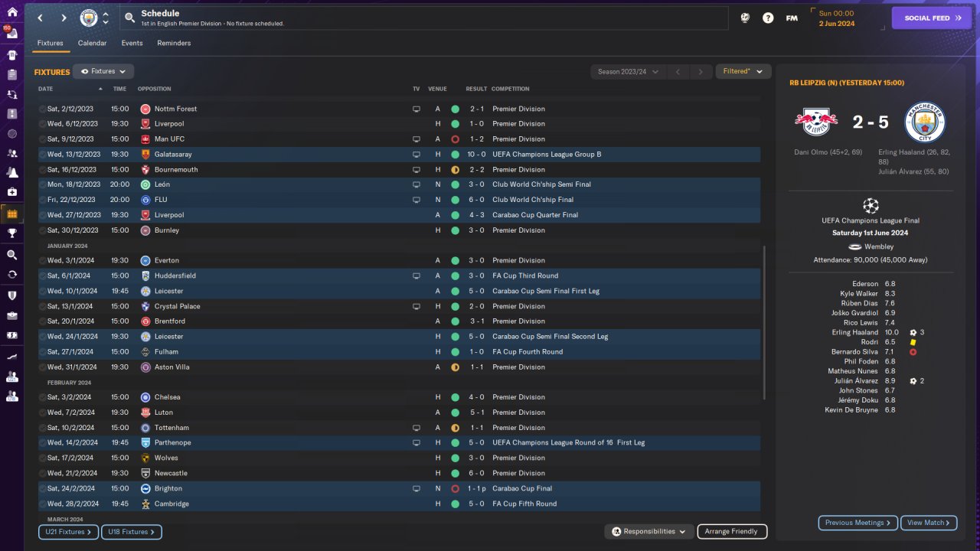Open the Staff people icon in sidebar
Image resolution: width=980 pixels, height=551 pixels.
click(11, 152)
